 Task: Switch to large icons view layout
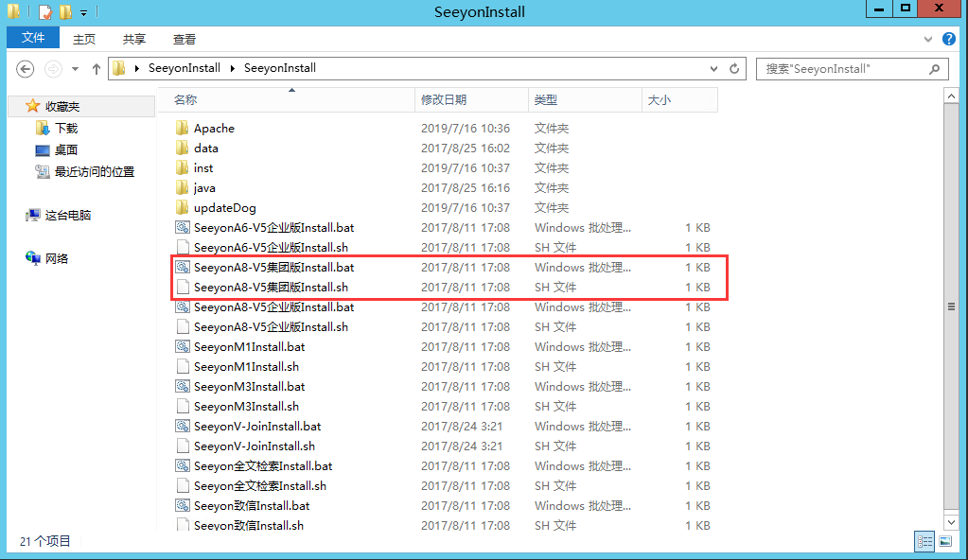pos(946,541)
